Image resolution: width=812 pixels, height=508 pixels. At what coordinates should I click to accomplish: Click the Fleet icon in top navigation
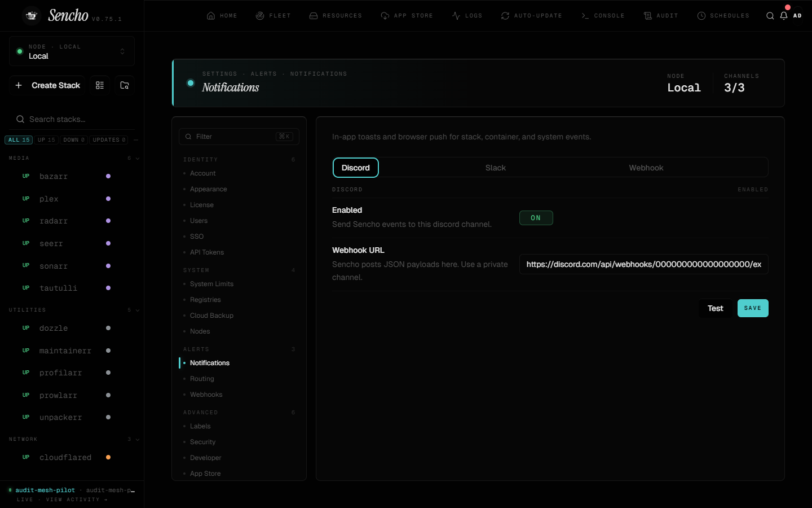point(260,16)
